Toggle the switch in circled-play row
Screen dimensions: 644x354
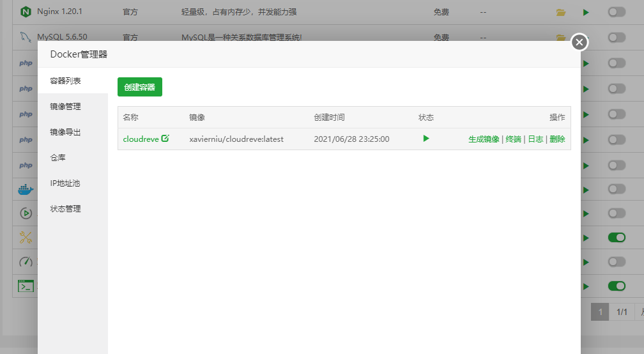(x=617, y=213)
